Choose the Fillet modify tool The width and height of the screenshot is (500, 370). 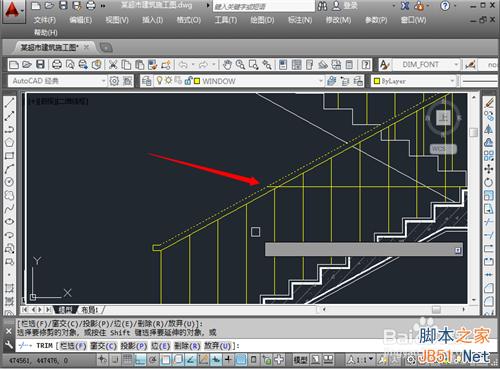(x=489, y=301)
